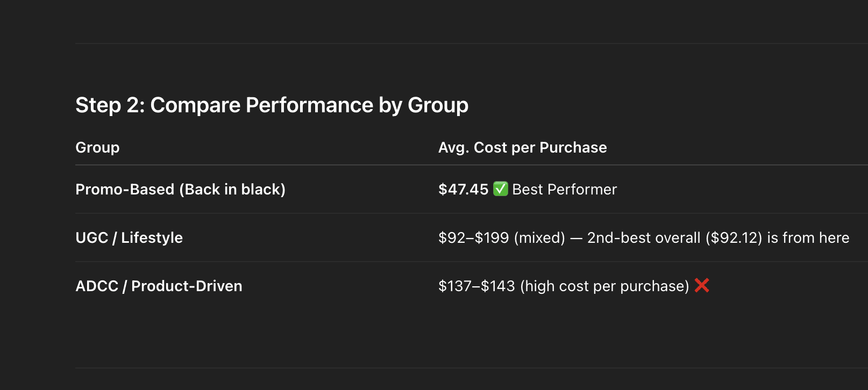The width and height of the screenshot is (868, 390).
Task: Click the 'Group' column header
Action: tap(97, 148)
